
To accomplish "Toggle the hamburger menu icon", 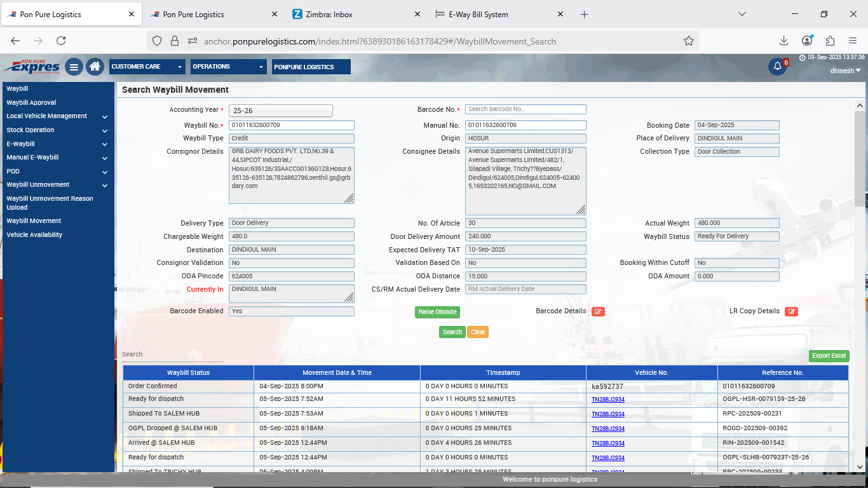I will tap(74, 67).
